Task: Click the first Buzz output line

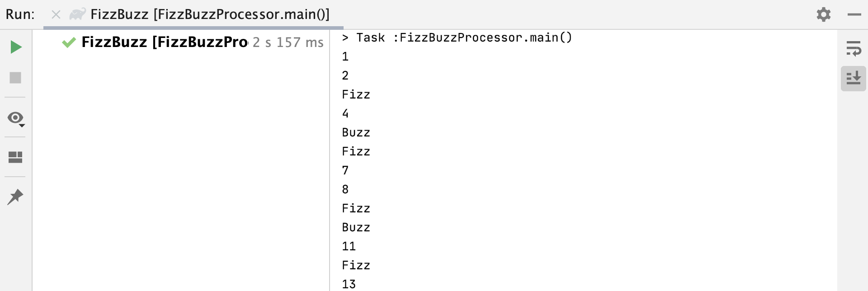Action: (356, 132)
